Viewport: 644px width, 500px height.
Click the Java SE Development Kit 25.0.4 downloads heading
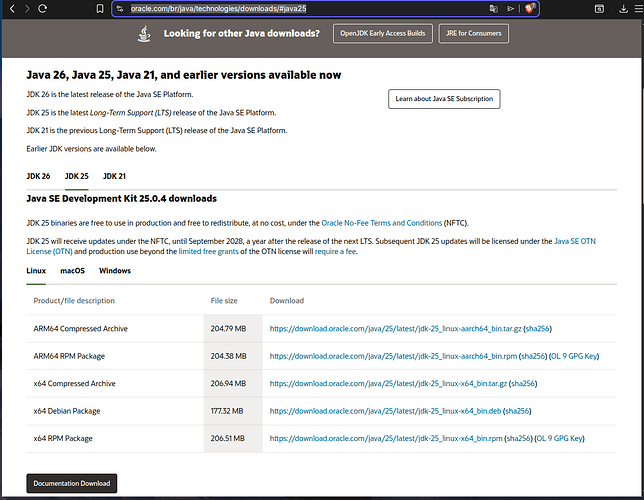[122, 199]
